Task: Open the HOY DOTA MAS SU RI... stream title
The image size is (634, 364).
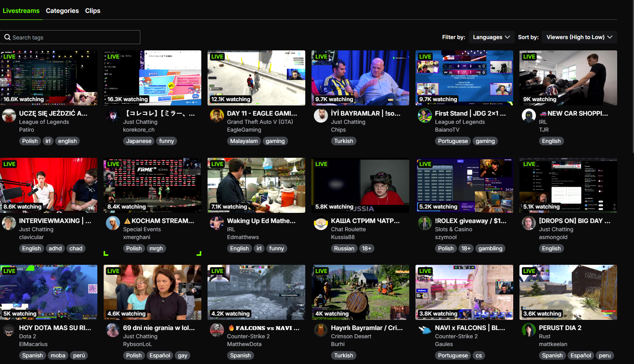Action: (55, 328)
